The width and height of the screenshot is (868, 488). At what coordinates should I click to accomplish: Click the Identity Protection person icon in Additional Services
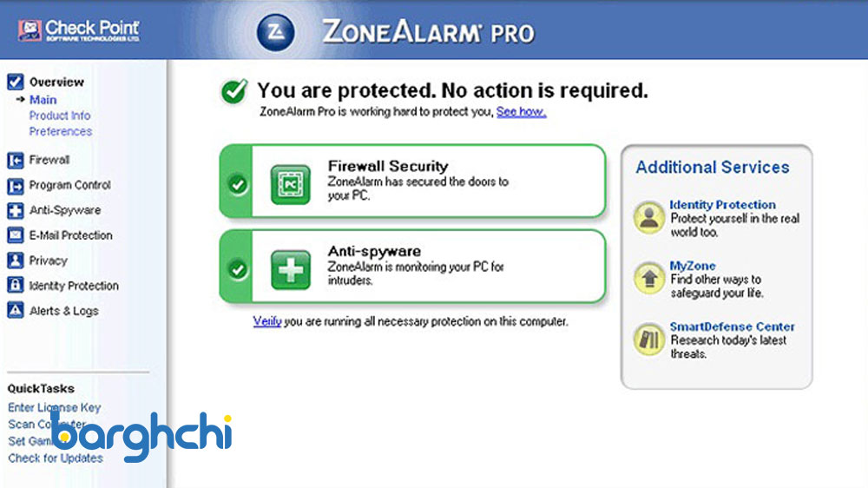648,217
